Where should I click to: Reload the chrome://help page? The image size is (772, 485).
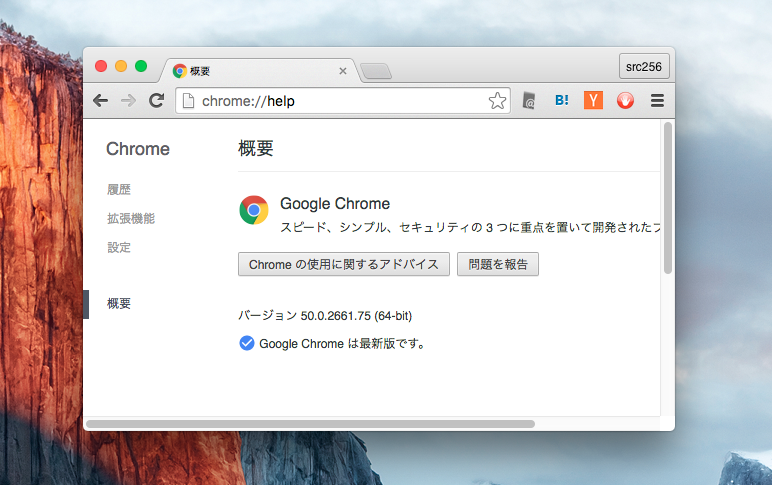(157, 101)
